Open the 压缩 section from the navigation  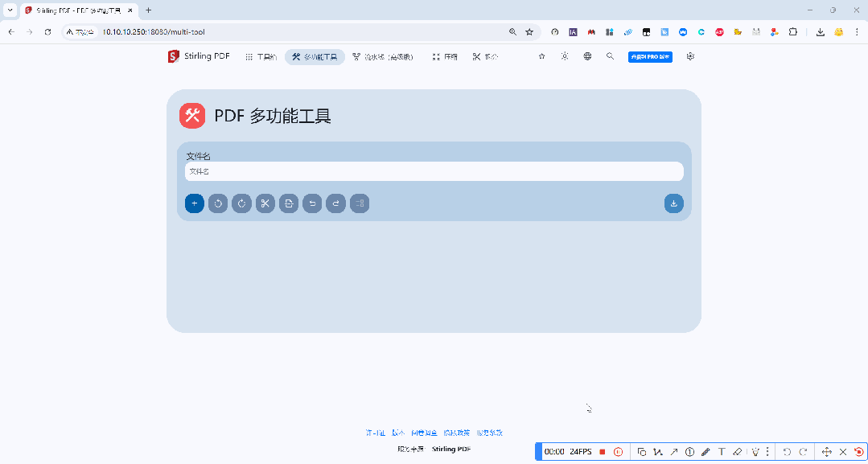coord(446,56)
